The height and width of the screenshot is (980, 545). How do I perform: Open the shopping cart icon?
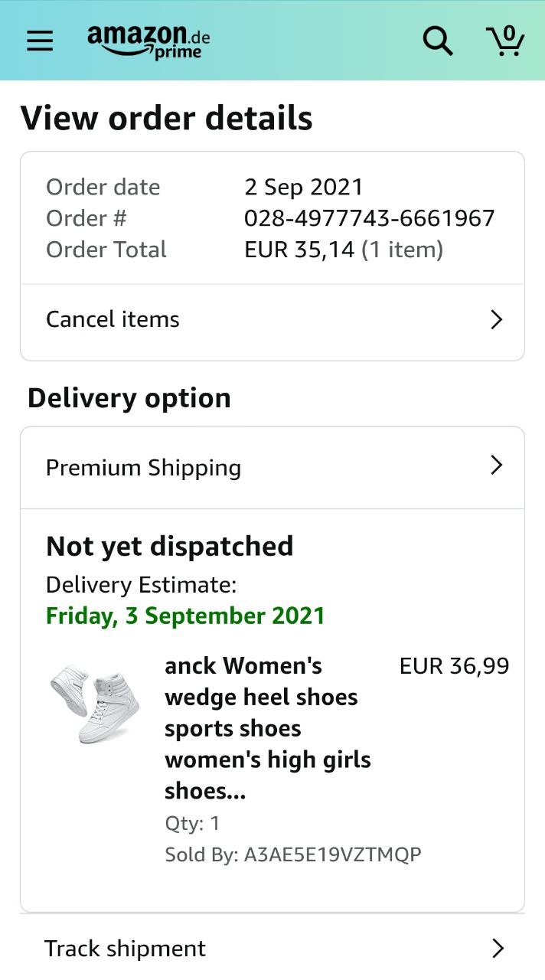505,41
